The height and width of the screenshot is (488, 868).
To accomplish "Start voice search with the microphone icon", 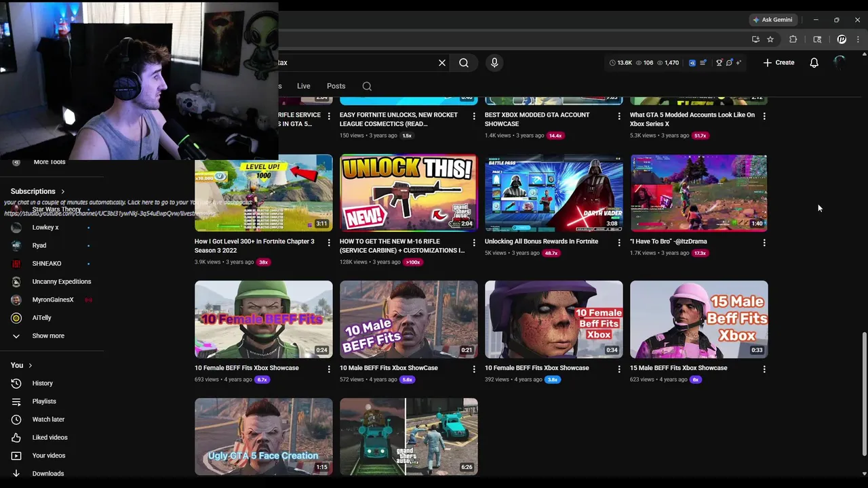I will click(494, 62).
